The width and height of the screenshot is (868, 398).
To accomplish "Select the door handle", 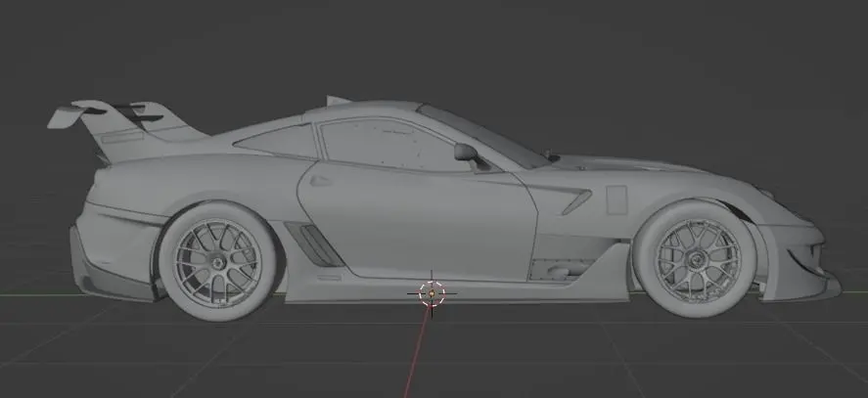I will click(x=321, y=181).
